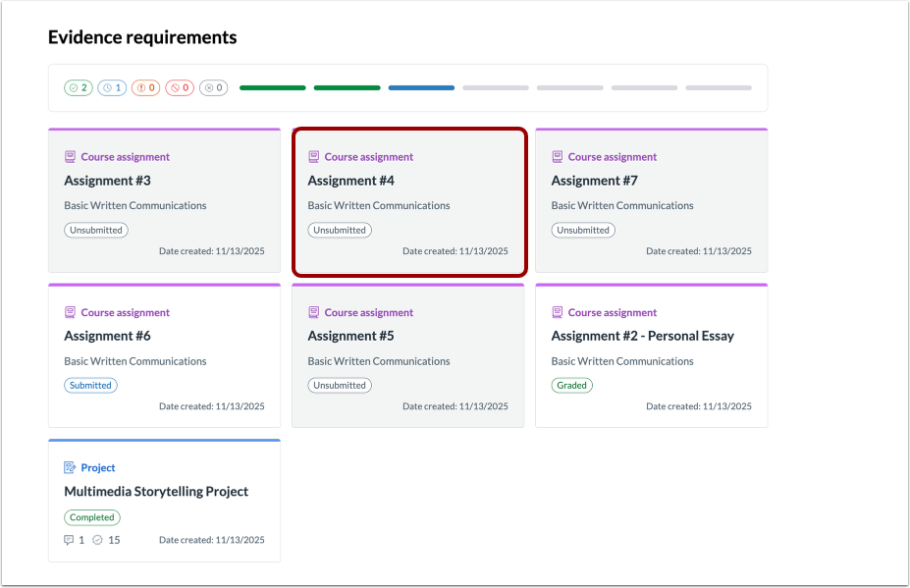Click the Course assignment icon on Assignment #3
This screenshot has width=910, height=588.
pyautogui.click(x=70, y=156)
